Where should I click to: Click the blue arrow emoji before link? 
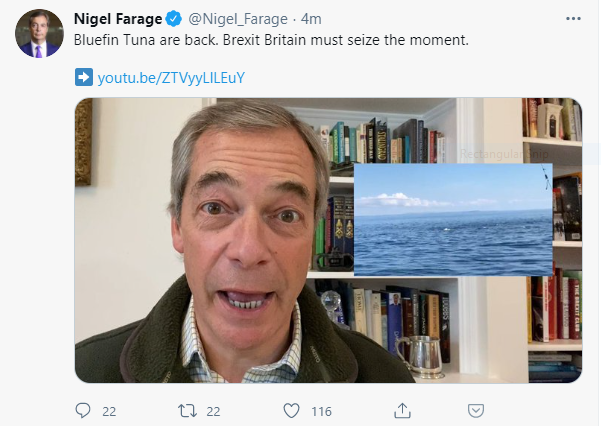84,78
